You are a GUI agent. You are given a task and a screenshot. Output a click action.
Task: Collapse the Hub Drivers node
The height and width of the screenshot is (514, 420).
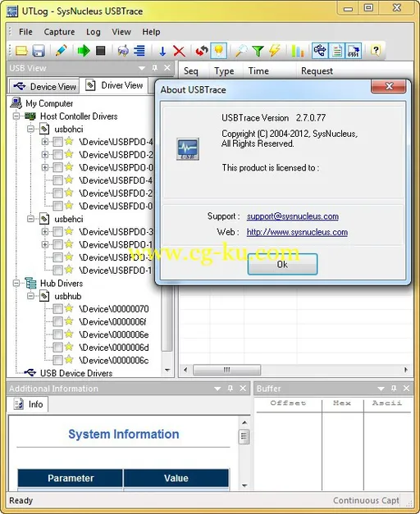pos(16,283)
